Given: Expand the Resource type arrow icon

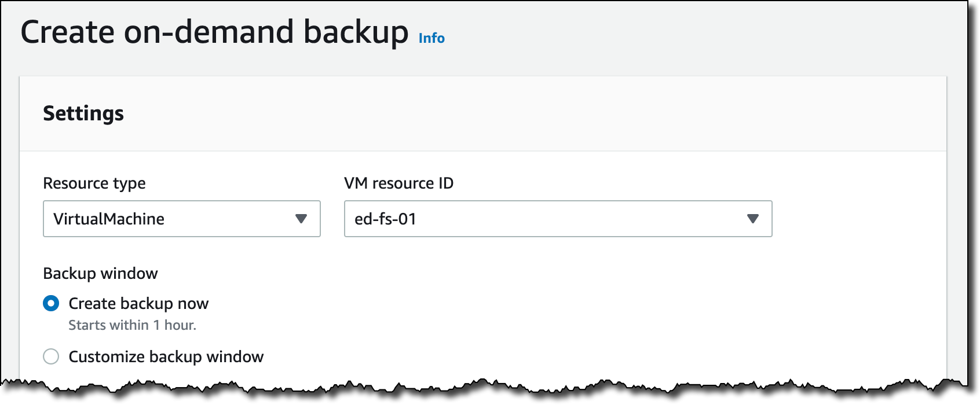Looking at the screenshot, I should click(x=301, y=219).
